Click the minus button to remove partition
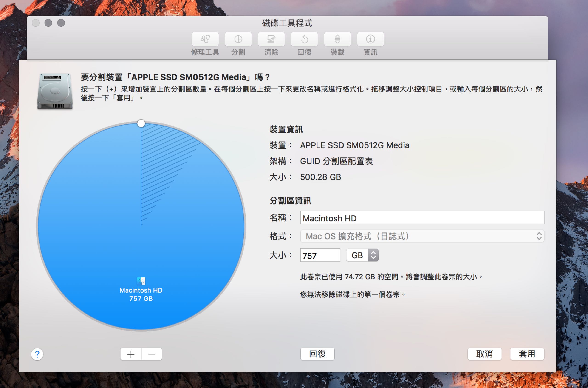Image resolution: width=588 pixels, height=388 pixels. pyautogui.click(x=152, y=354)
